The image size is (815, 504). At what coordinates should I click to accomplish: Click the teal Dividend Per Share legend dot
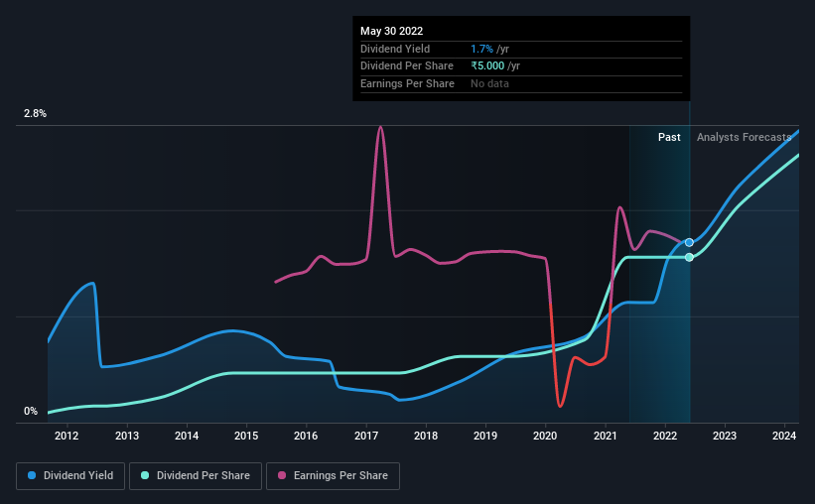(x=145, y=475)
